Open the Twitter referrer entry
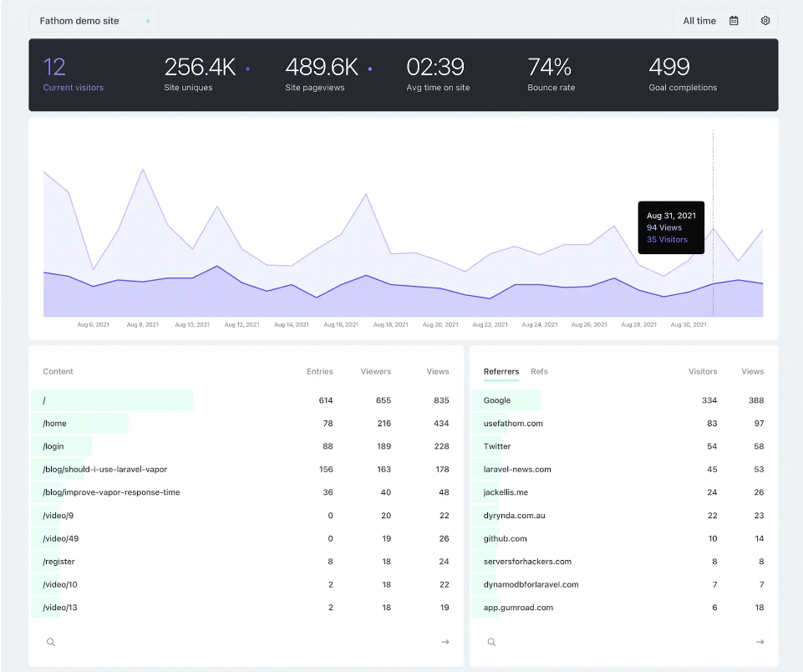Screen dimensions: 803x672 pyautogui.click(x=496, y=446)
